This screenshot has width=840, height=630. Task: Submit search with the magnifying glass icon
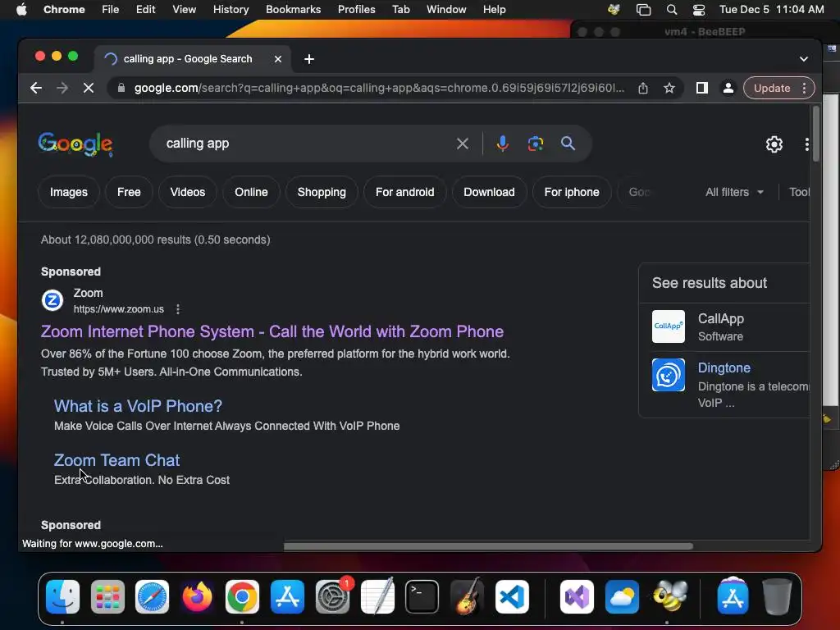point(568,144)
